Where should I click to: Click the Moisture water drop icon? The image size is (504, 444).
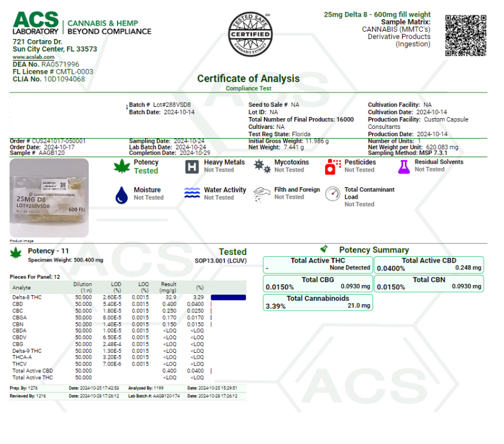coord(122,194)
